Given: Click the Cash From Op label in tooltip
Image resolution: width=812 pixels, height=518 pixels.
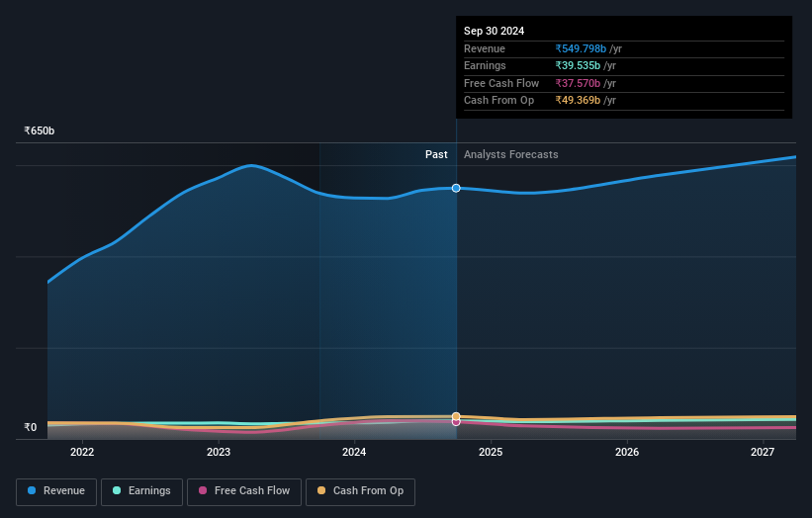Looking at the screenshot, I should point(498,101).
